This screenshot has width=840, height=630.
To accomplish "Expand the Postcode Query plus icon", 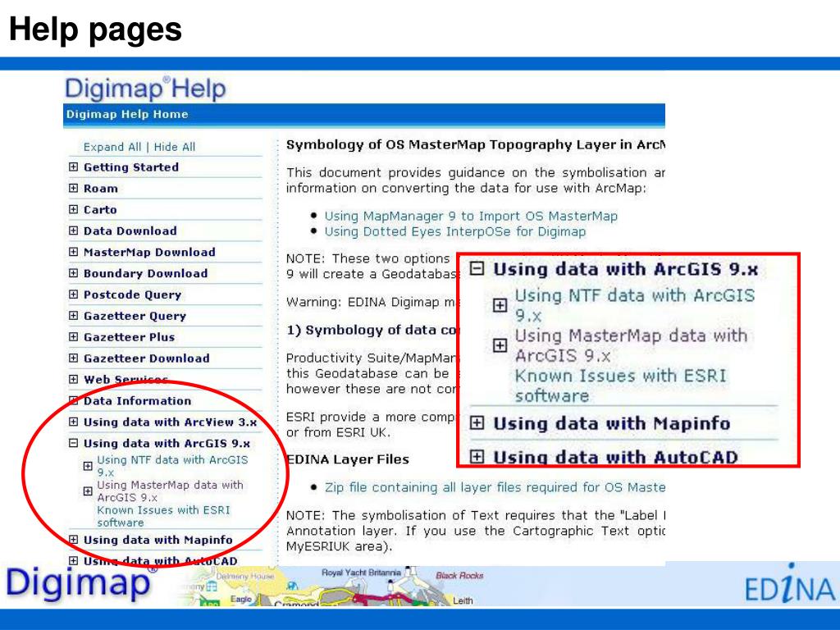I will click(73, 294).
